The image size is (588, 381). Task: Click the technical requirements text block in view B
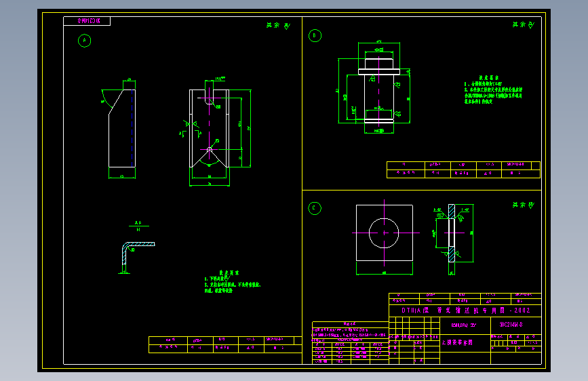point(493,89)
